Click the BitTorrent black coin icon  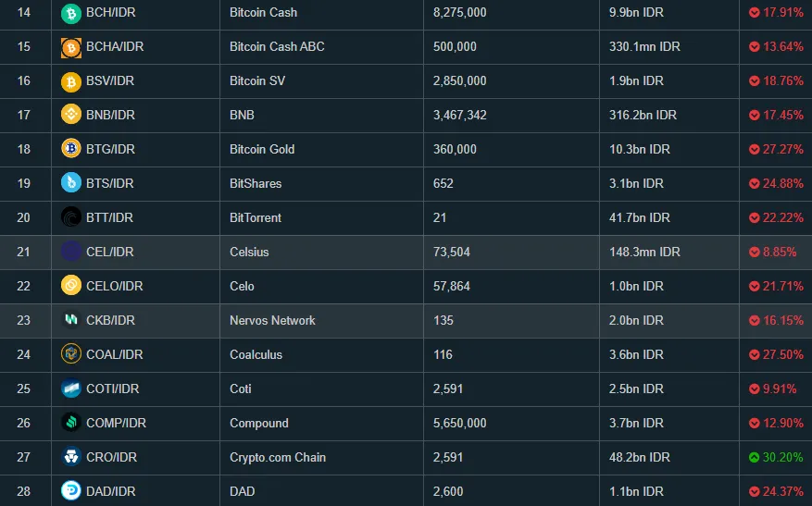click(71, 216)
